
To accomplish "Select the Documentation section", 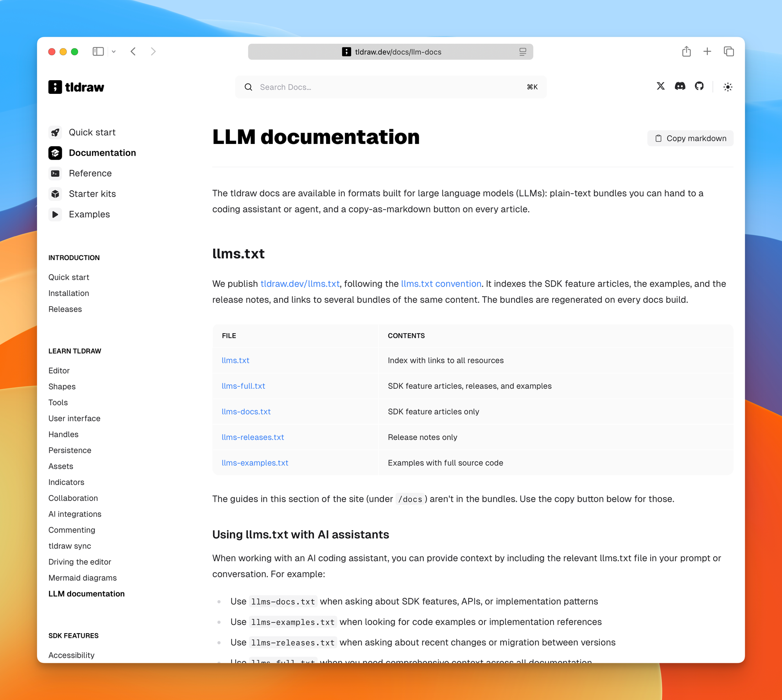I will [102, 153].
